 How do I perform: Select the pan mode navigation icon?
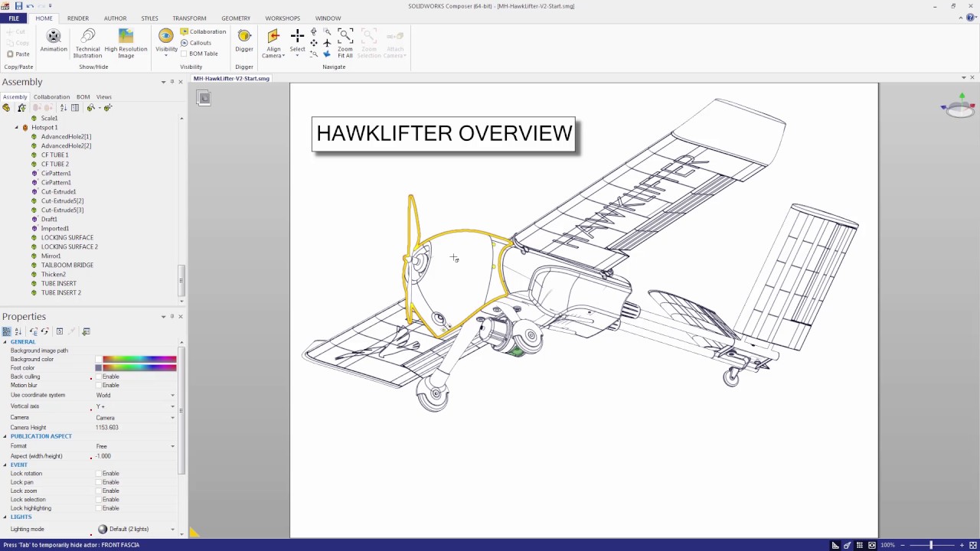point(314,43)
